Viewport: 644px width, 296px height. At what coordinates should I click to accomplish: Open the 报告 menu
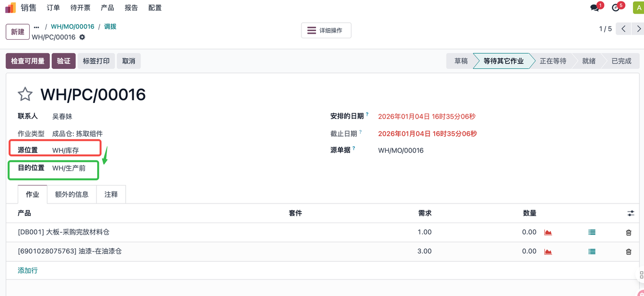coord(131,8)
